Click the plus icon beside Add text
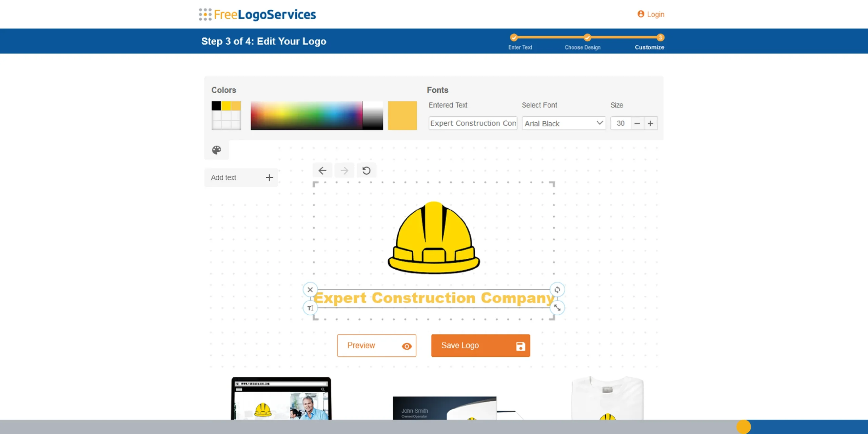The image size is (868, 434). pyautogui.click(x=269, y=178)
